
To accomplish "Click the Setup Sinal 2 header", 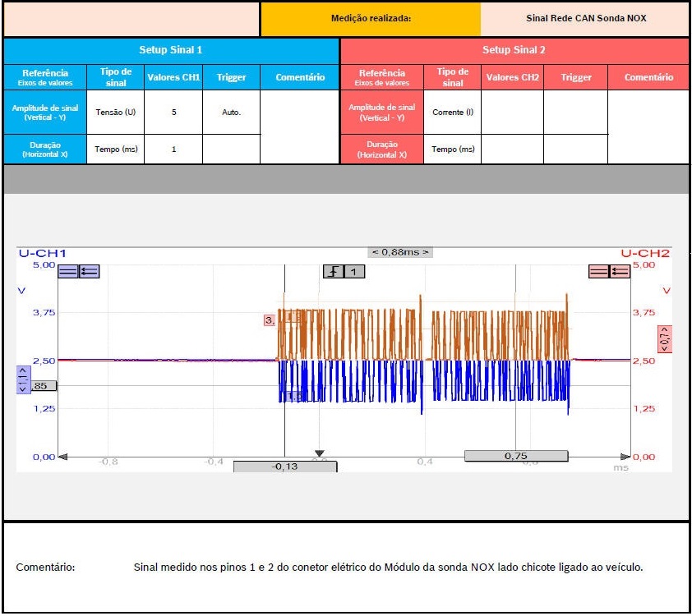I will tap(514, 50).
